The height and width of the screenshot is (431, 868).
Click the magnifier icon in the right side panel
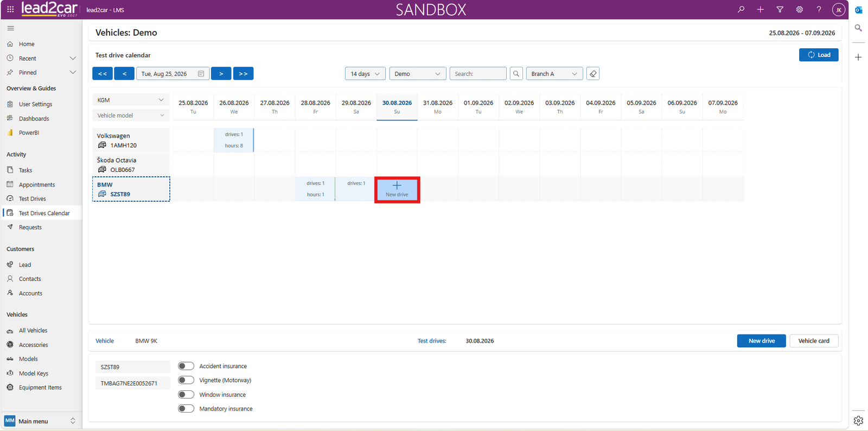(858, 28)
